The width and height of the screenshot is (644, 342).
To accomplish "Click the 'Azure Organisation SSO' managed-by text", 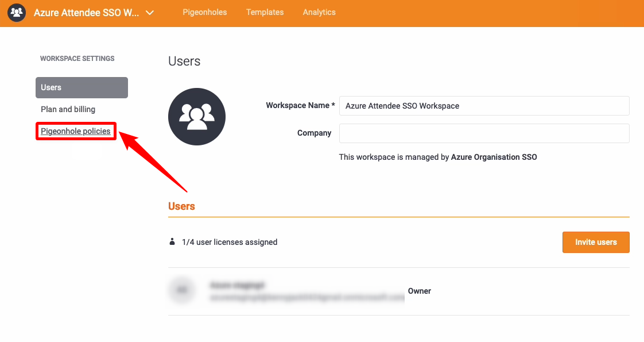I will coord(494,157).
